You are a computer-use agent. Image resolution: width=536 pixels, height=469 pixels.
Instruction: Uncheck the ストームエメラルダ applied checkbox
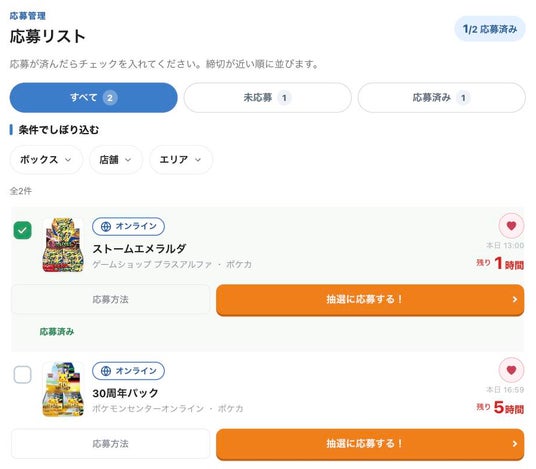pos(23,230)
